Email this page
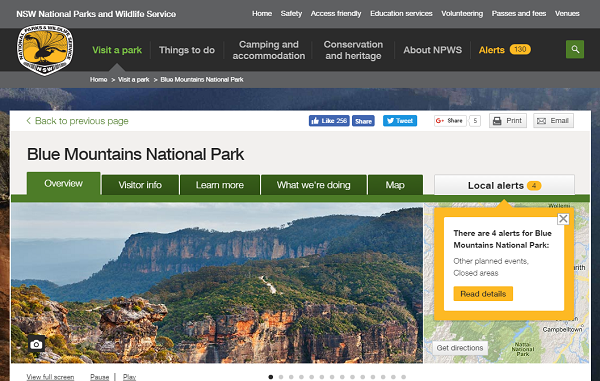The width and height of the screenshot is (600, 381). pyautogui.click(x=553, y=121)
